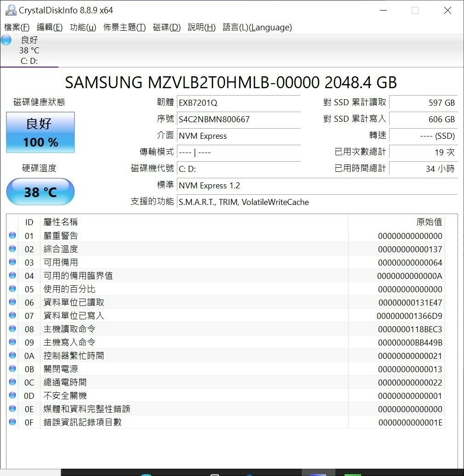Image resolution: width=464 pixels, height=476 pixels.
Task: Click the CrystalDiskInfo app icon in title bar
Action: [x=11, y=10]
